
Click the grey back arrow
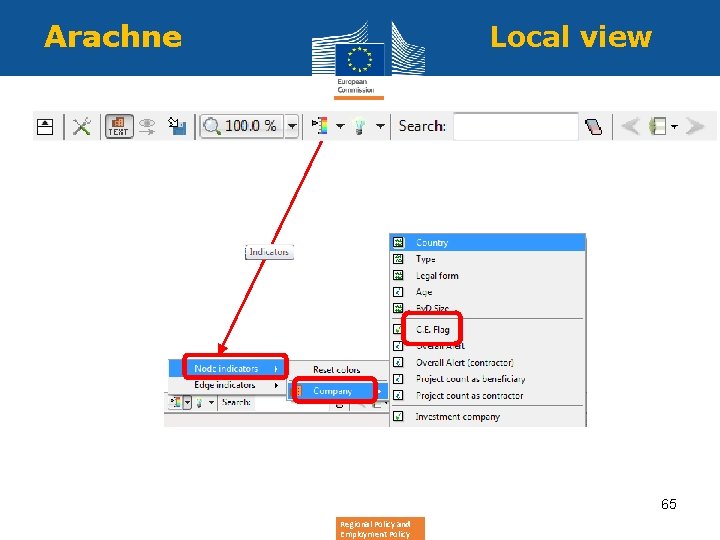630,126
